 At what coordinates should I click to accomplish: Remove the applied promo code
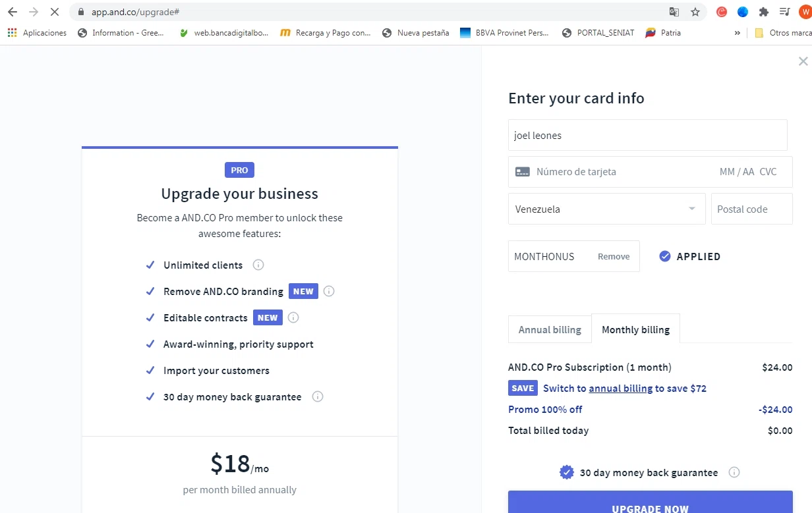614,257
